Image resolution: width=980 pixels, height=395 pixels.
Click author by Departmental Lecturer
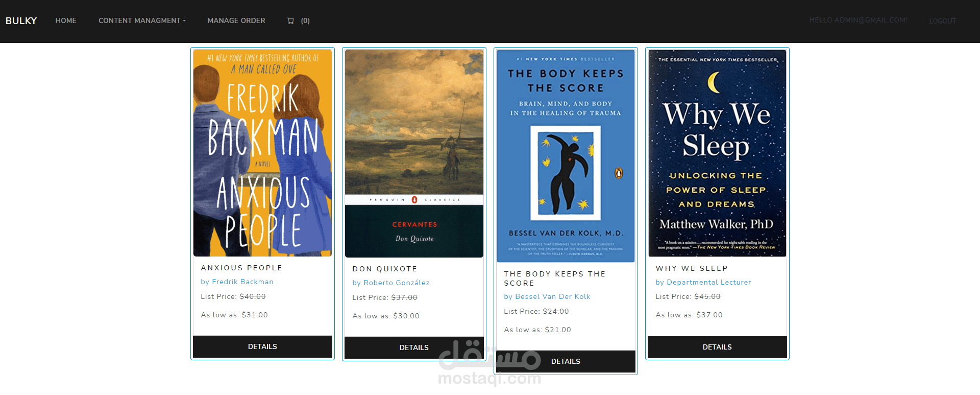pyautogui.click(x=703, y=282)
